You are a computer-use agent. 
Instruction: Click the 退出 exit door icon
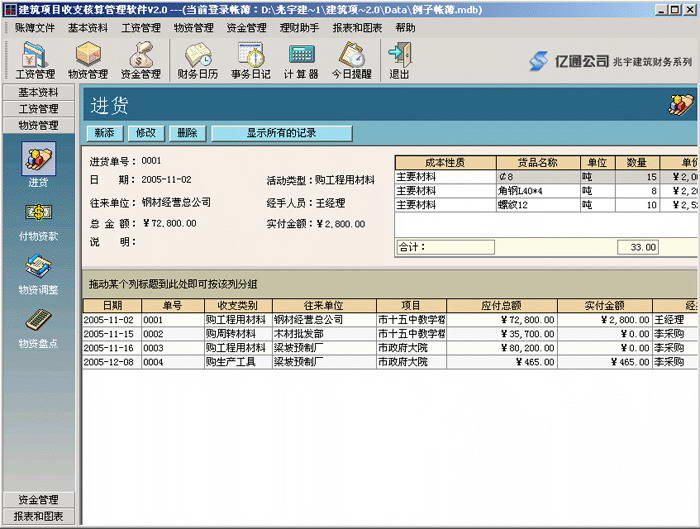point(400,60)
